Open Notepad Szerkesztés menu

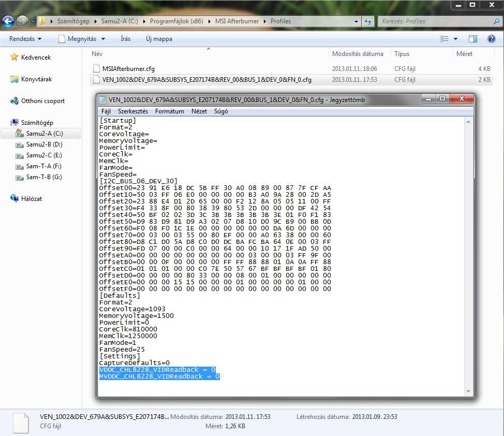pyautogui.click(x=133, y=111)
